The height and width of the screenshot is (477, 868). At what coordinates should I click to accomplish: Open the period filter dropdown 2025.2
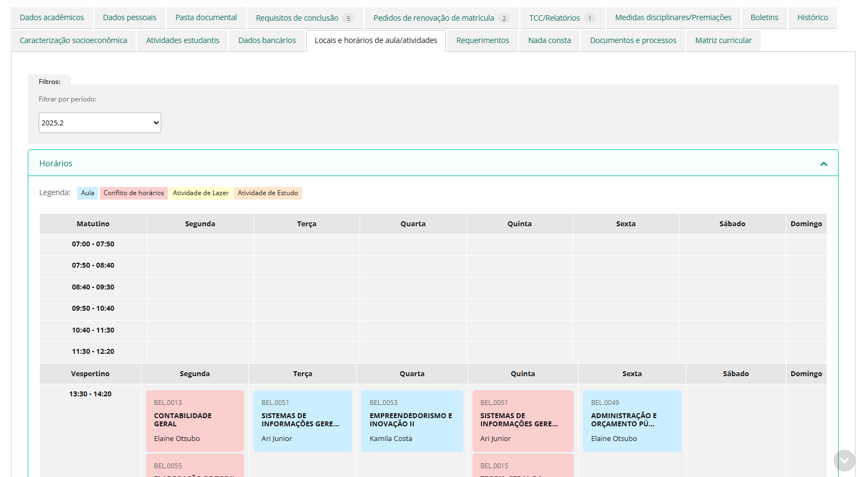100,123
